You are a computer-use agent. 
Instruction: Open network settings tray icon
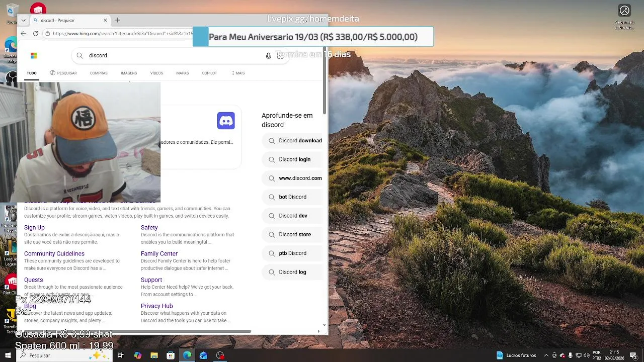(x=579, y=355)
